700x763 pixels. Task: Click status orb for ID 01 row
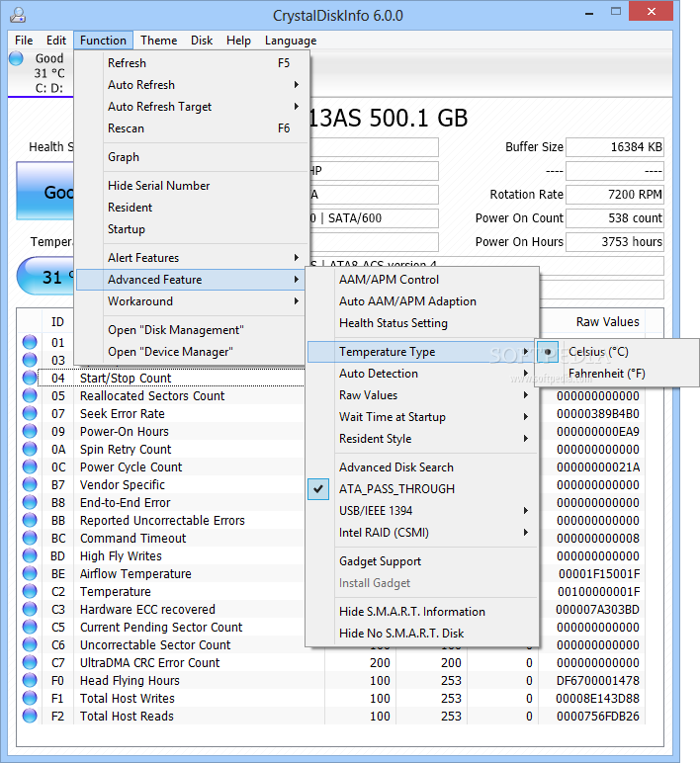[x=30, y=342]
